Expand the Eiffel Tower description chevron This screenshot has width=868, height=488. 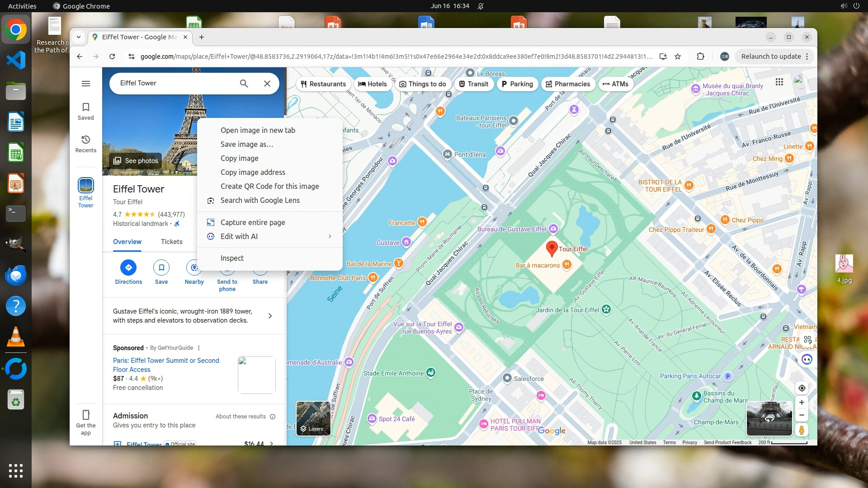(x=270, y=316)
